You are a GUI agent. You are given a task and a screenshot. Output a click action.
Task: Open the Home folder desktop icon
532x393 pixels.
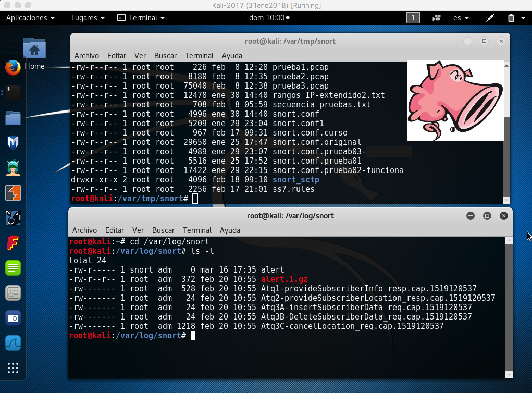pos(34,54)
